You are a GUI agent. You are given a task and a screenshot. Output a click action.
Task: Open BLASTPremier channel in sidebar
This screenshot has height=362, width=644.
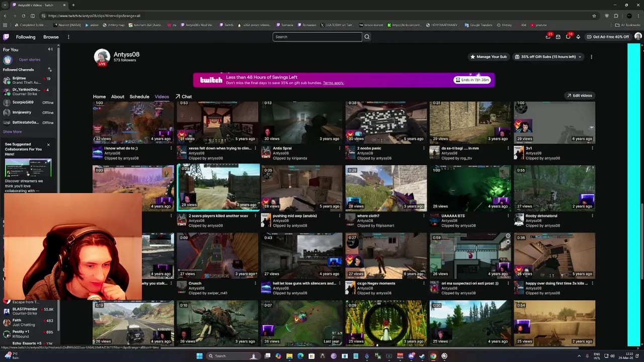tap(28, 311)
